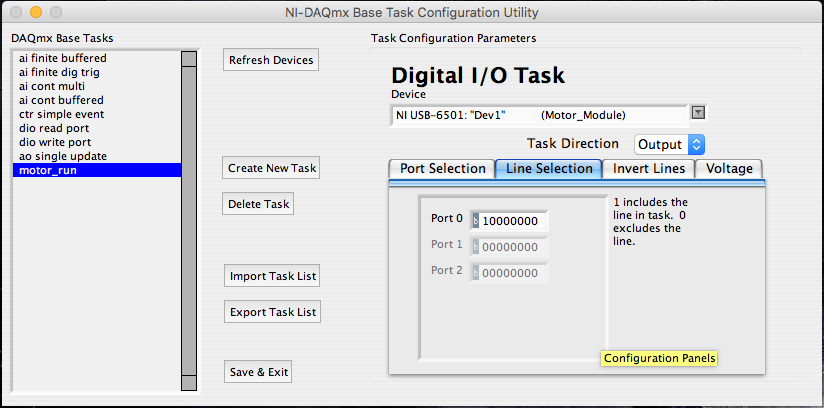
Task: Select the ai cont multi task
Action: pos(97,86)
